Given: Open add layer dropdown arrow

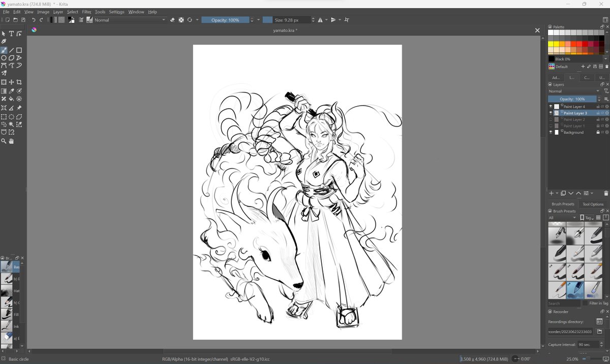Looking at the screenshot, I should (557, 193).
